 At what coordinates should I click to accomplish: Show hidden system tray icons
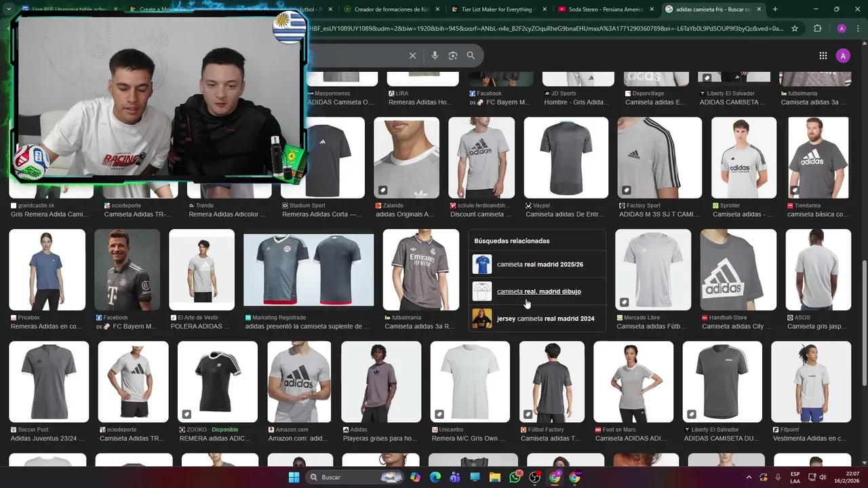click(x=749, y=477)
